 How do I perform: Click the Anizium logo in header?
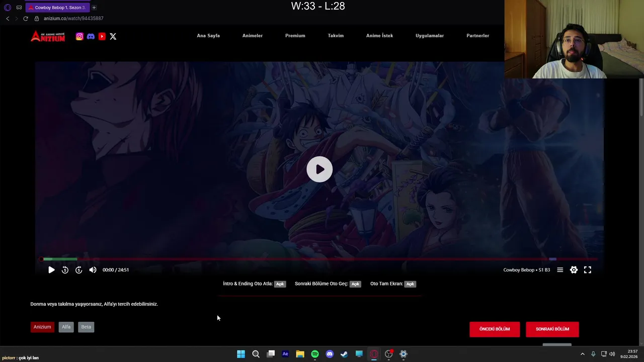tap(48, 36)
